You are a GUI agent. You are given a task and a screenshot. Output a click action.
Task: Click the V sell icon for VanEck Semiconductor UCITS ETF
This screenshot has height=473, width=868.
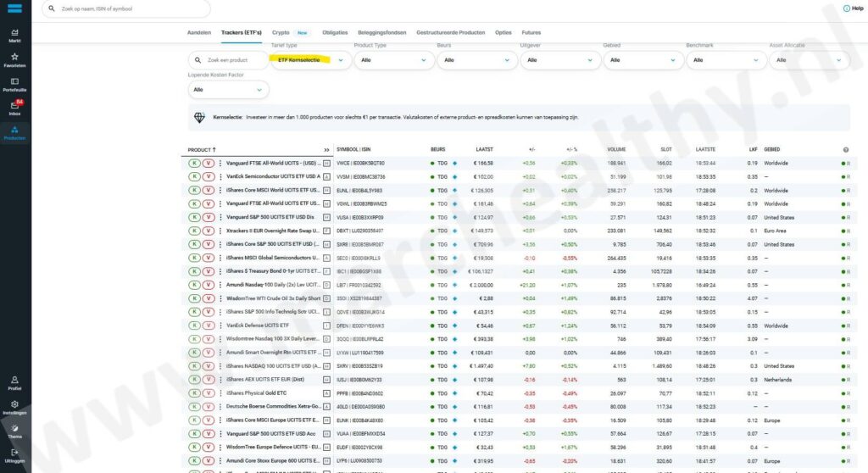[x=209, y=176]
